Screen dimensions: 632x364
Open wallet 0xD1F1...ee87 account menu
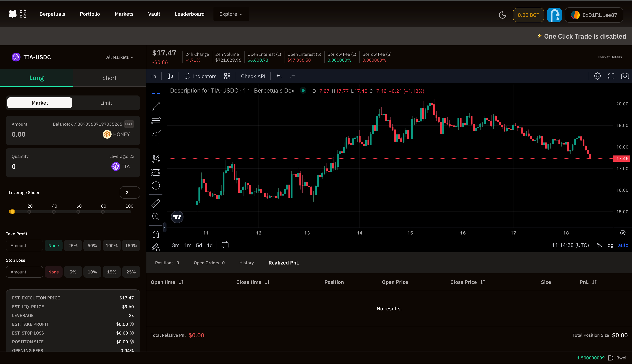pyautogui.click(x=594, y=15)
